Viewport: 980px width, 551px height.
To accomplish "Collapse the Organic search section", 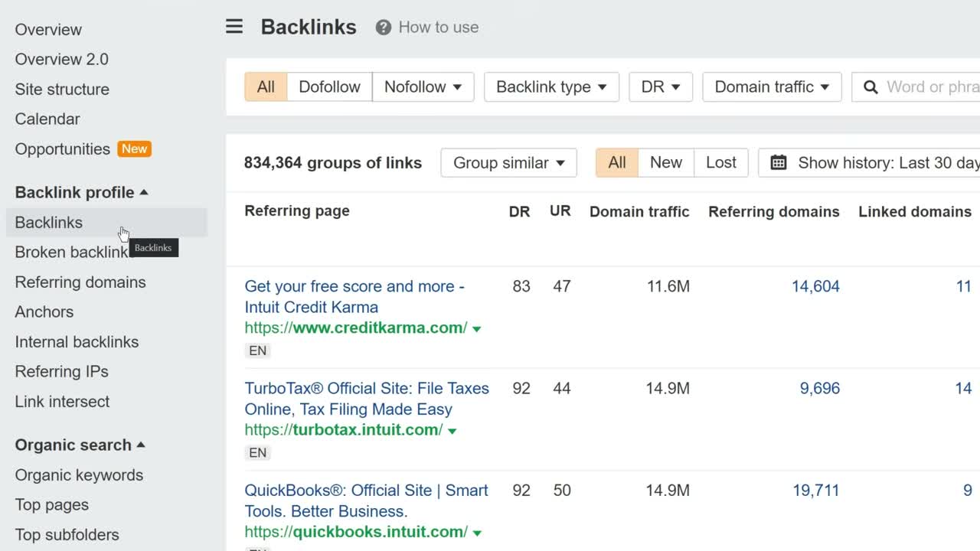I will coord(80,445).
